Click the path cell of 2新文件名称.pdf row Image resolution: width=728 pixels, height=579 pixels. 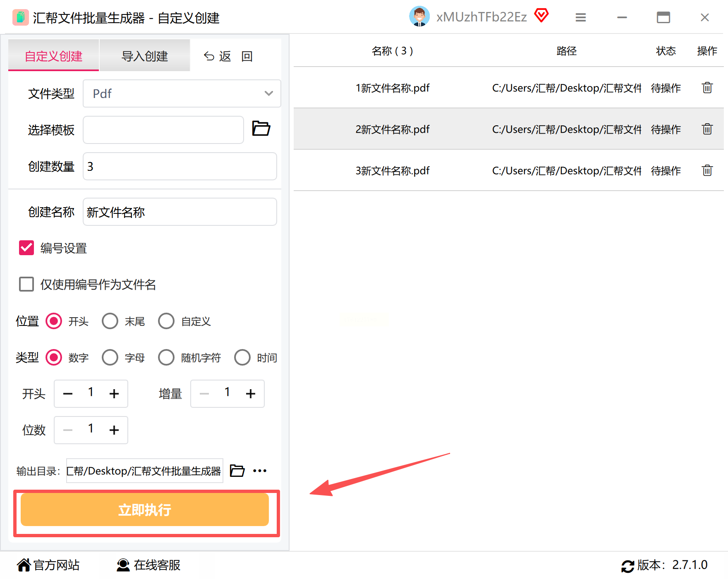pos(567,129)
